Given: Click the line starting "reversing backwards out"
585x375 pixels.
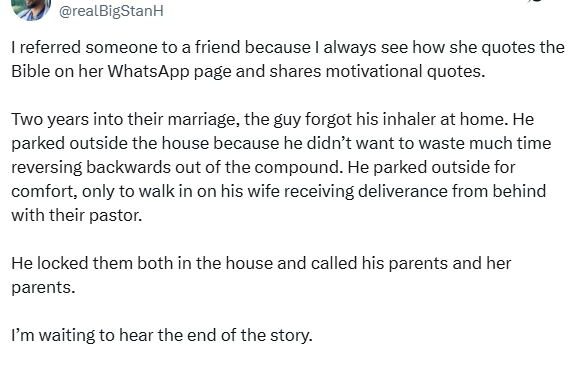Looking at the screenshot, I should pos(263,168).
